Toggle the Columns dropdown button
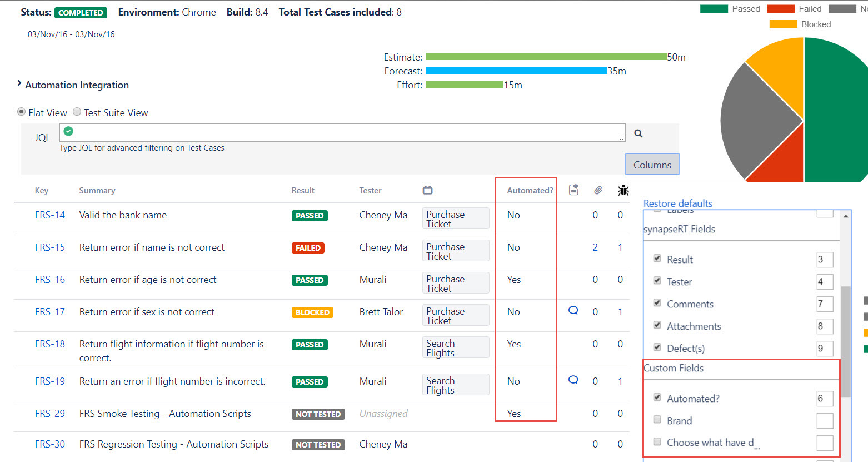868x462 pixels. (x=652, y=165)
